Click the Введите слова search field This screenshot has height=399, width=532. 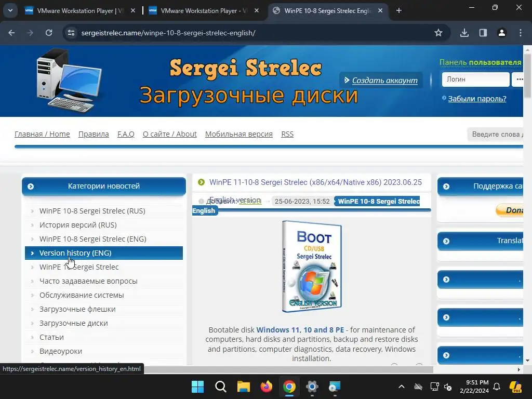click(x=495, y=135)
